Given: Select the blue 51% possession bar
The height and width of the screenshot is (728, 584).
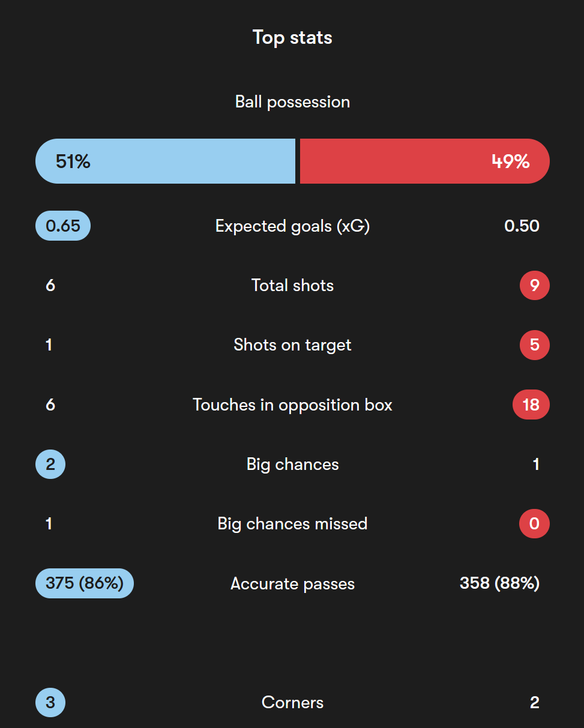Looking at the screenshot, I should 166,161.
